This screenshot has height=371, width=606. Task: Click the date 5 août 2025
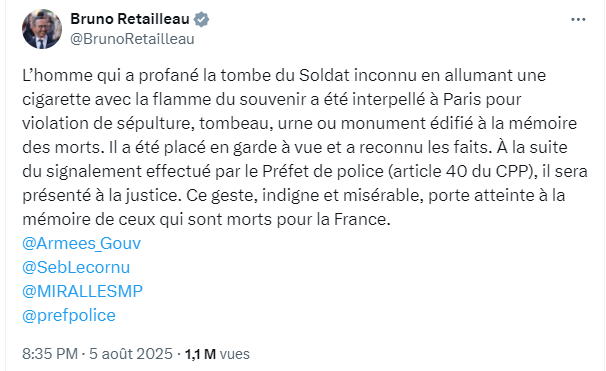tap(131, 354)
